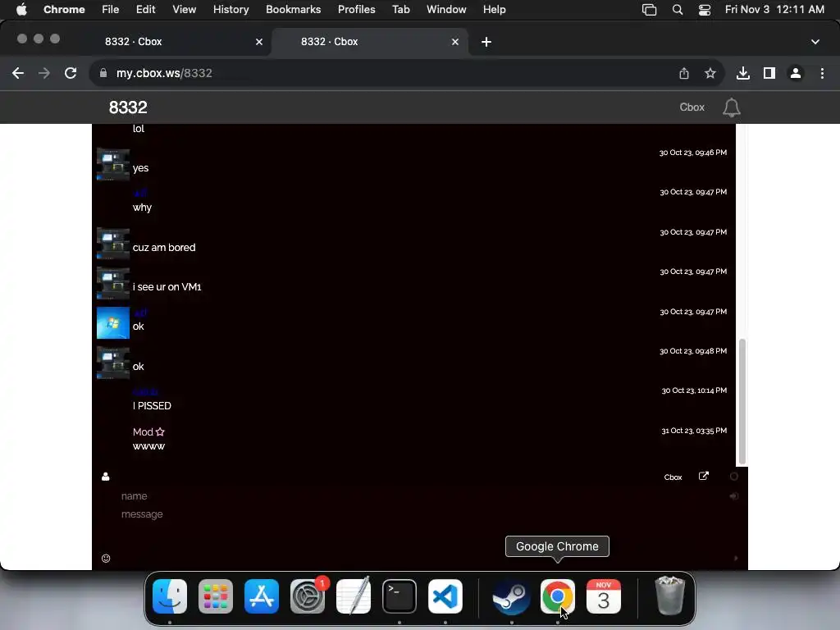
Task: Click avatar next to 'yes' message
Action: (x=113, y=164)
